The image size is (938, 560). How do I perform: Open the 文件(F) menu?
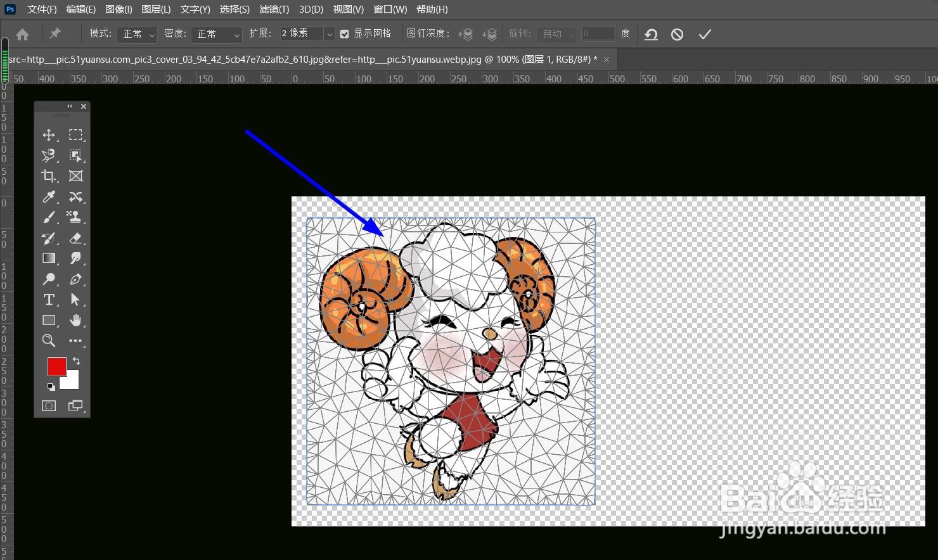pyautogui.click(x=42, y=9)
